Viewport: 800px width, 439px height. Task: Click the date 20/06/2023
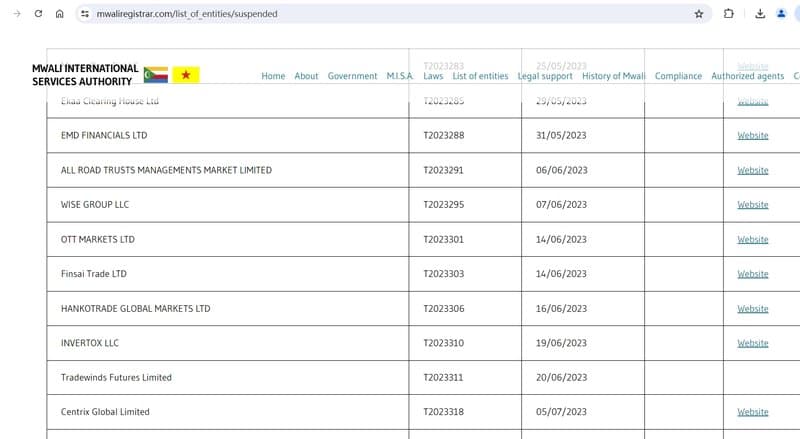point(561,377)
